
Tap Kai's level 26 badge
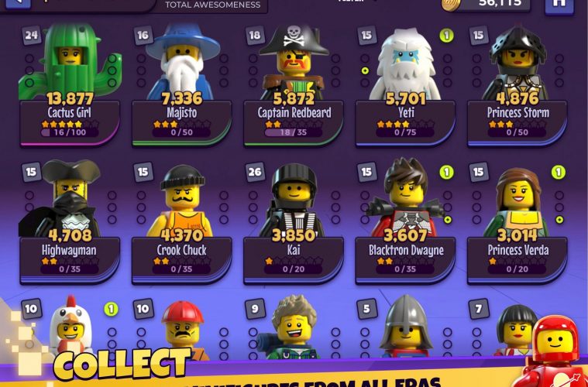255,172
